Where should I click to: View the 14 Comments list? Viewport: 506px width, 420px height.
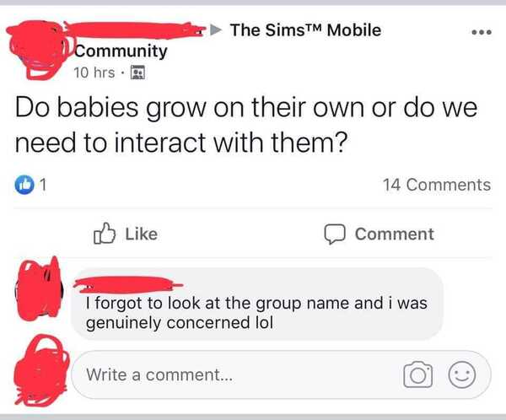coord(437,185)
